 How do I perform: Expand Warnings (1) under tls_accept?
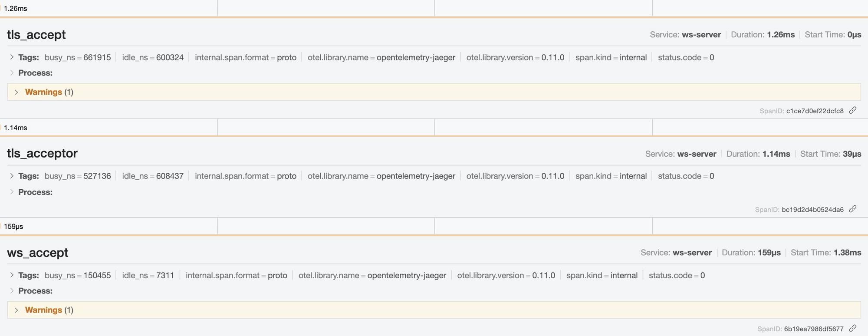point(434,92)
